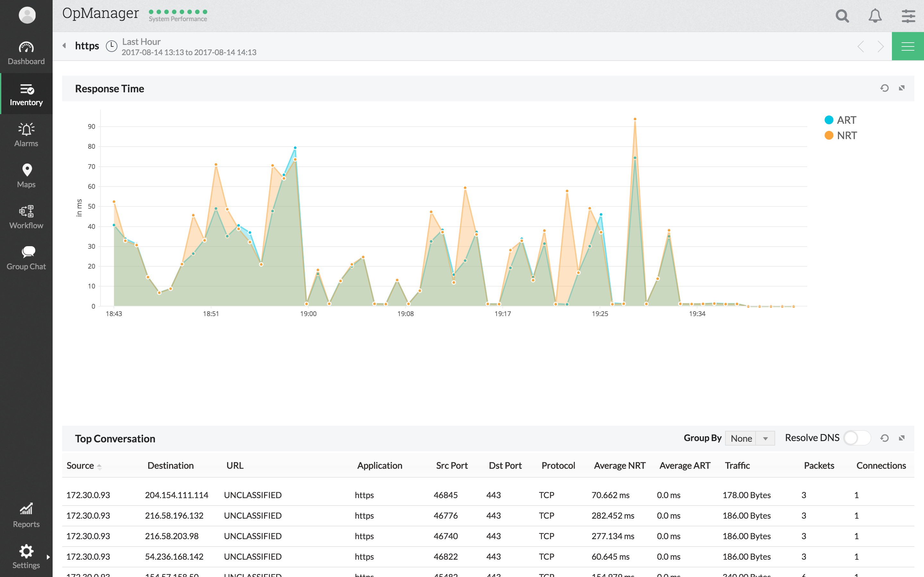Viewport: 924px width, 577px height.
Task: Click the back arrow beside https
Action: coord(64,46)
